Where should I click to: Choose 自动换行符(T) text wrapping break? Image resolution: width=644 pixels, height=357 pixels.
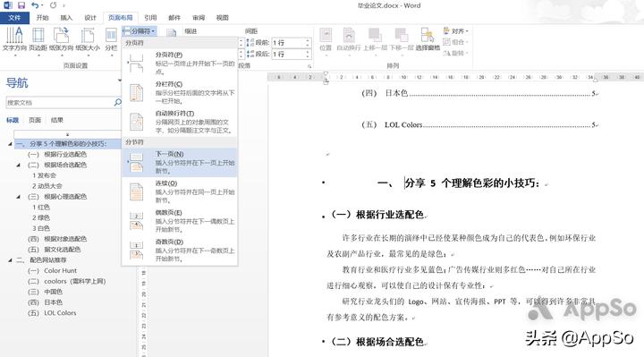pos(180,122)
